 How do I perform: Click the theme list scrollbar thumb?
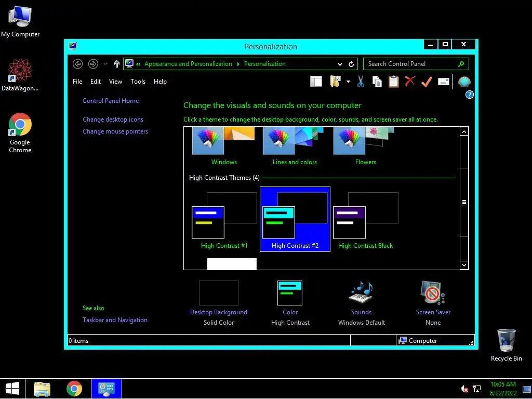464,202
